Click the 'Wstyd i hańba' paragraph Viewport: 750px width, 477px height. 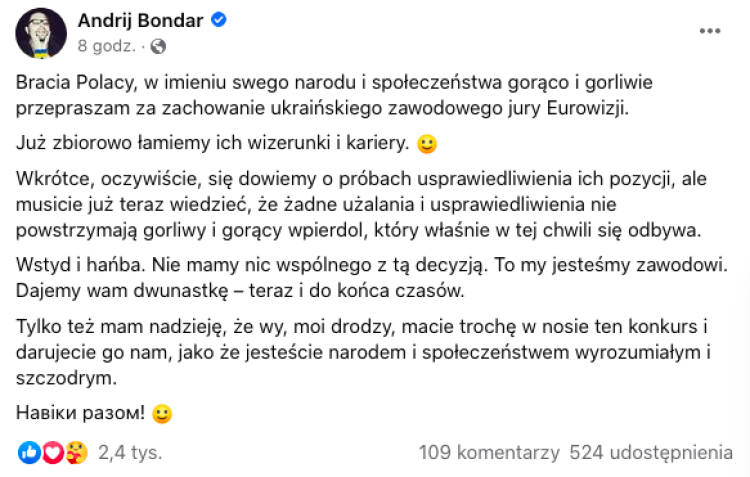(372, 277)
